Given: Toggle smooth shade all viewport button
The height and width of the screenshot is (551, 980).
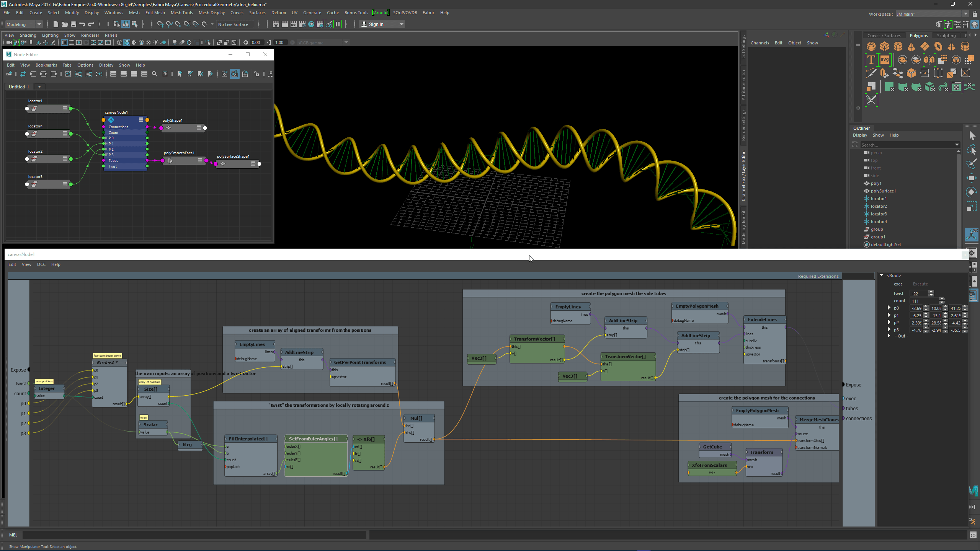Looking at the screenshot, I should tap(127, 42).
